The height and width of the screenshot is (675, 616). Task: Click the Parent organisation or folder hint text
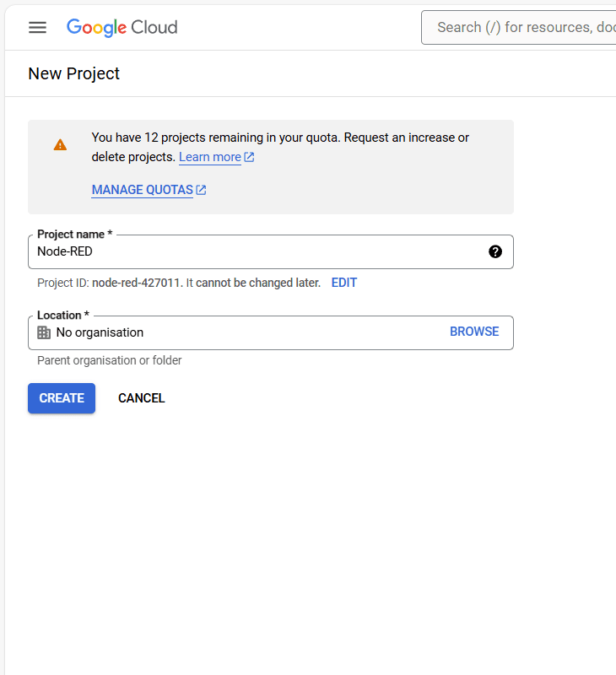[x=109, y=359]
